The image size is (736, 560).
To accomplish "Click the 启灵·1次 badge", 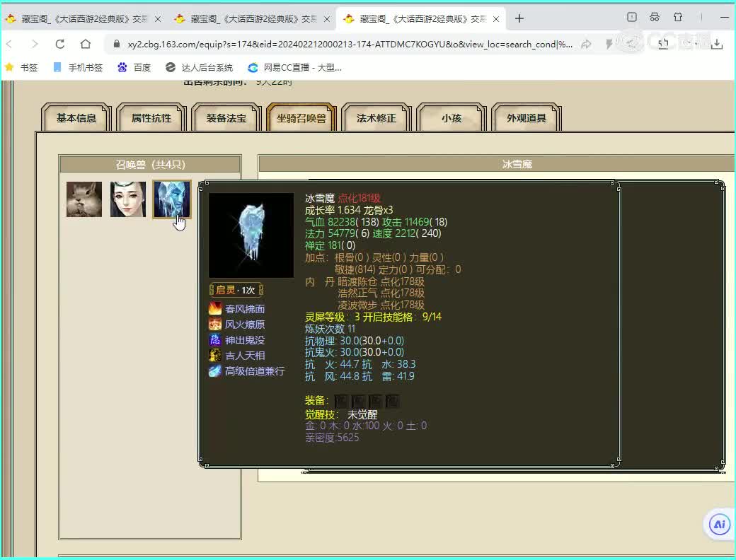I will coord(236,290).
